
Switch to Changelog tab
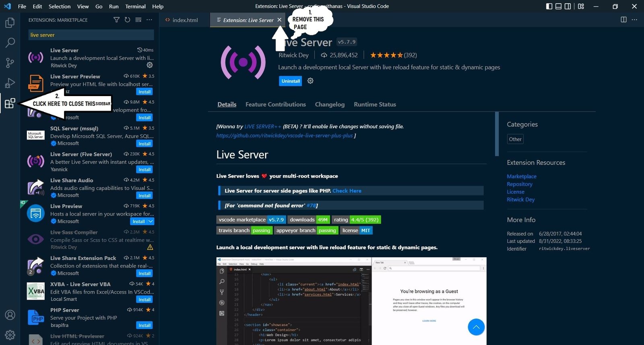tap(330, 104)
